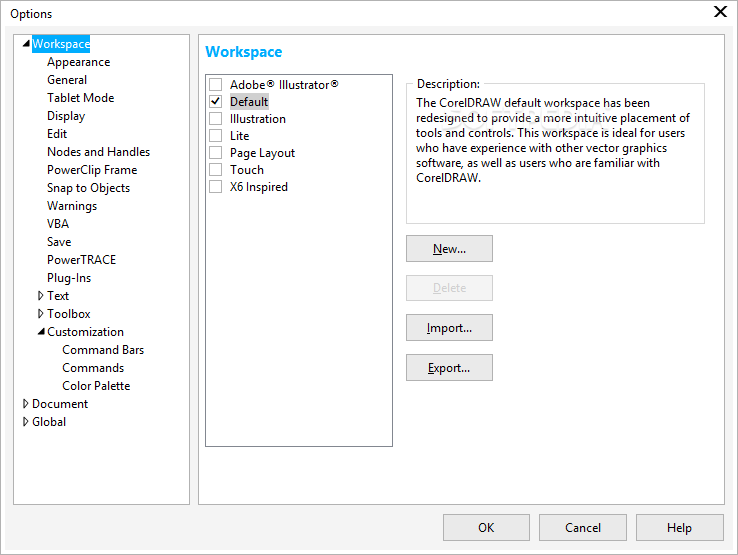Open PowerTRACE options
This screenshot has height=555, width=738.
[x=81, y=260]
